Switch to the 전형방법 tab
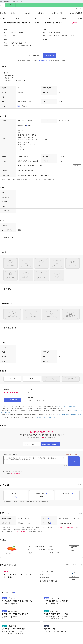The width and height of the screenshot is (83, 644). (64, 19)
